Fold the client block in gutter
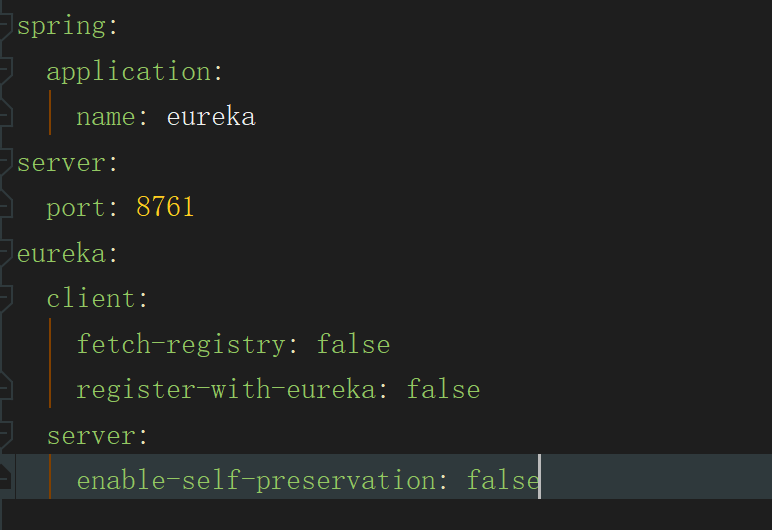772x530 pixels. pyautogui.click(x=5, y=299)
